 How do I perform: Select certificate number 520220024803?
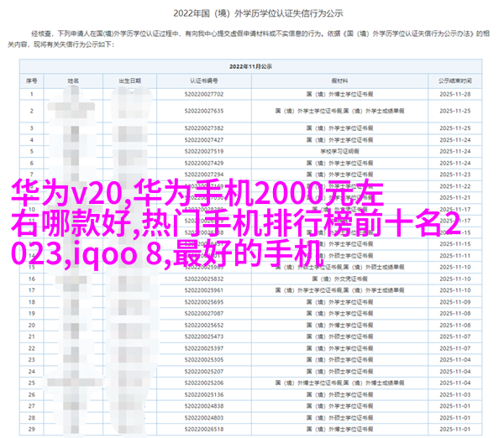[204, 418]
